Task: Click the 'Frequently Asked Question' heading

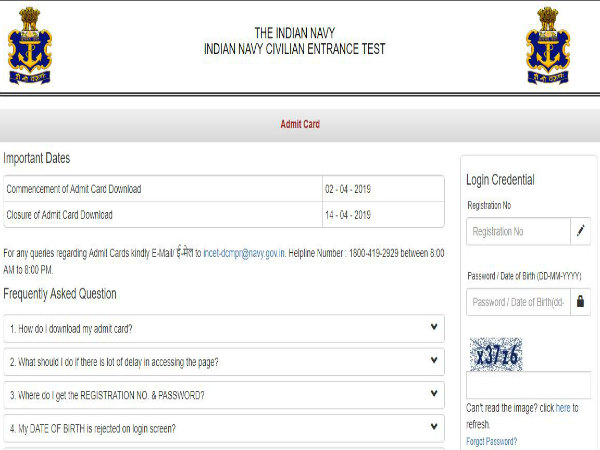Action: 60,294
